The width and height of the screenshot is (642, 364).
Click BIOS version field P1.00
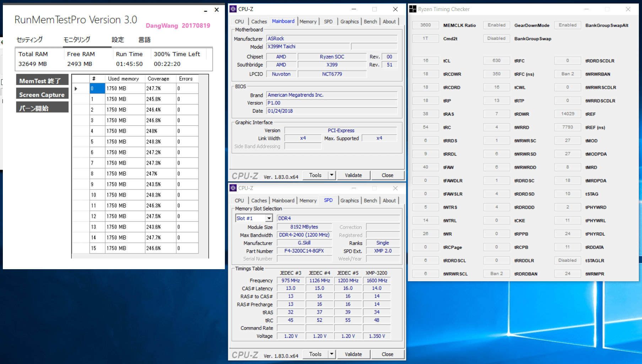332,103
